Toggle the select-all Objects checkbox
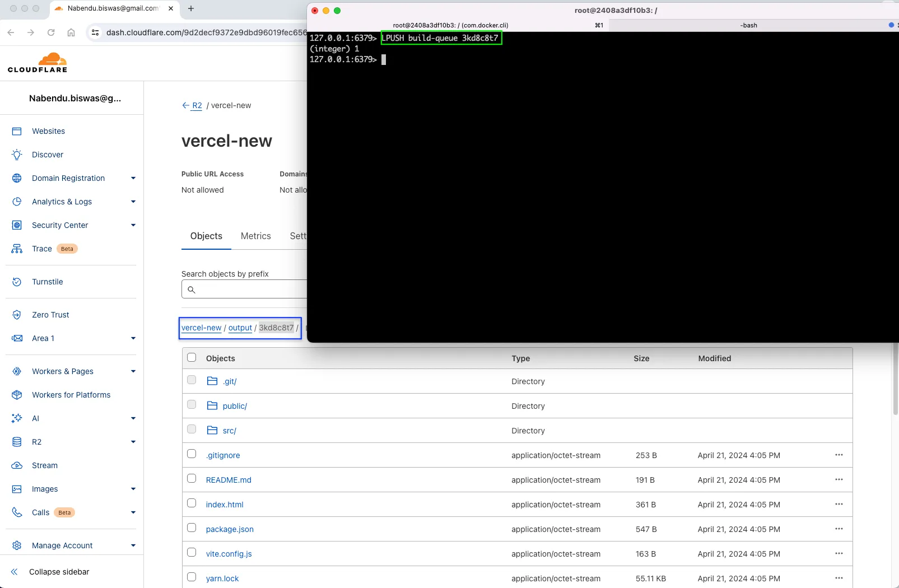This screenshot has height=588, width=899. point(192,357)
